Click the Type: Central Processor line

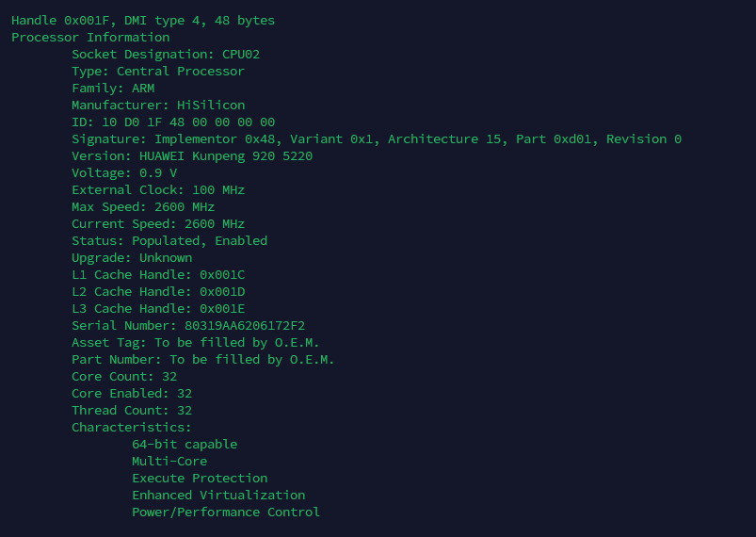158,71
